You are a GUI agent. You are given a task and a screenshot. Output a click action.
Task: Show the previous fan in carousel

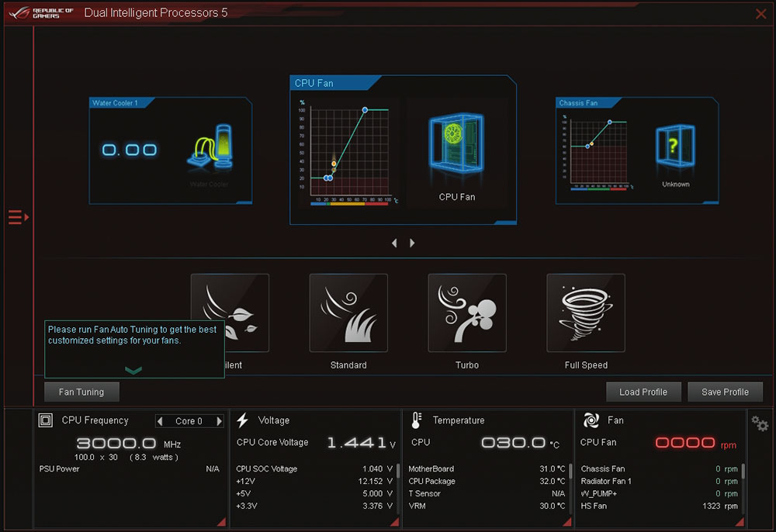coord(394,243)
